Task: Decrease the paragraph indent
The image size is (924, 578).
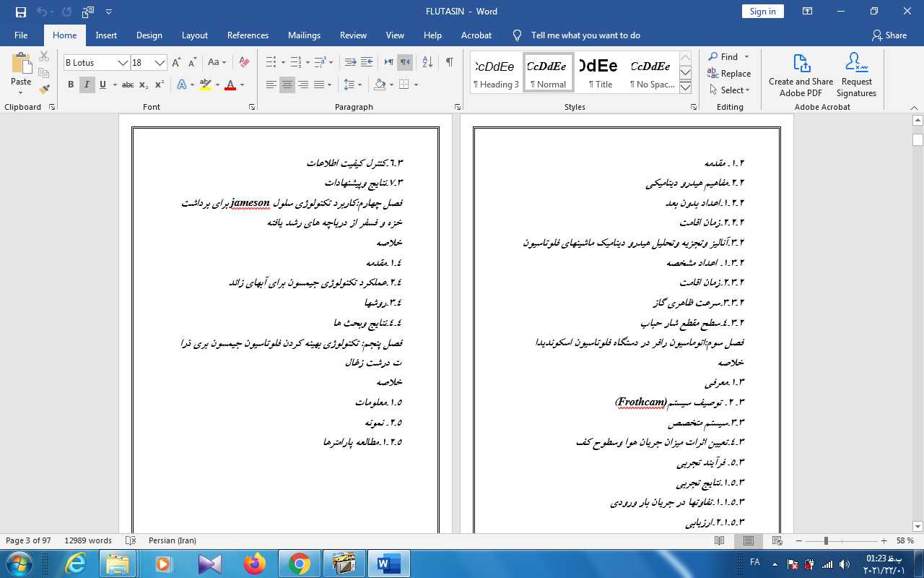Action: (x=350, y=63)
